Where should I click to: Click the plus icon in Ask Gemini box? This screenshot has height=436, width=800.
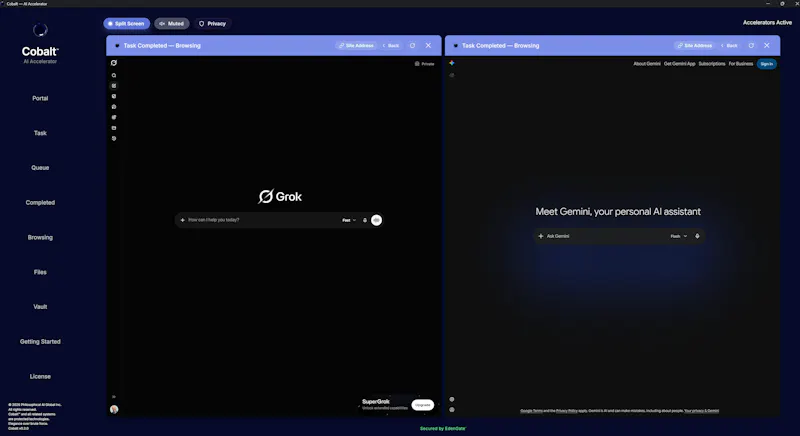(541, 236)
